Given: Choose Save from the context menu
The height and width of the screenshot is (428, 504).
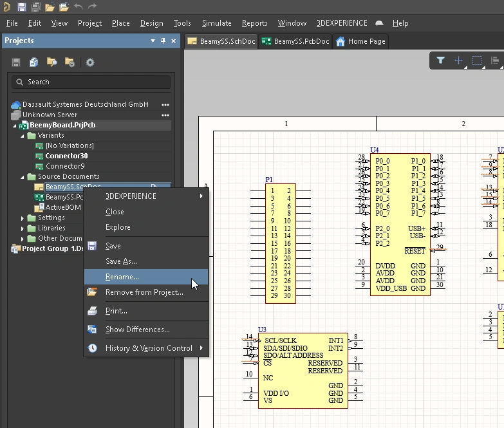Looking at the screenshot, I should [x=146, y=246].
